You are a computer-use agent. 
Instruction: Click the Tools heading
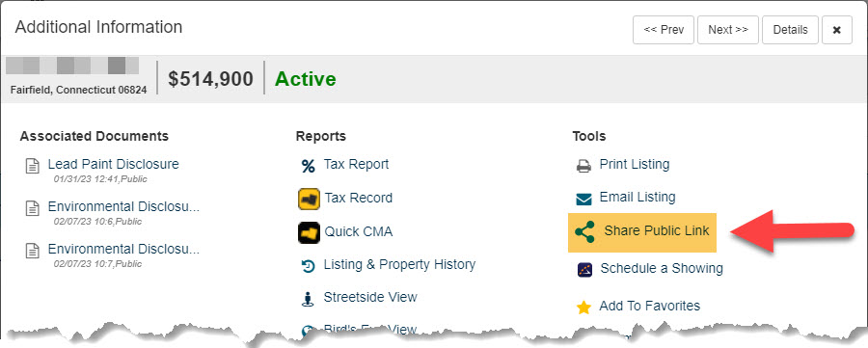[x=589, y=136]
